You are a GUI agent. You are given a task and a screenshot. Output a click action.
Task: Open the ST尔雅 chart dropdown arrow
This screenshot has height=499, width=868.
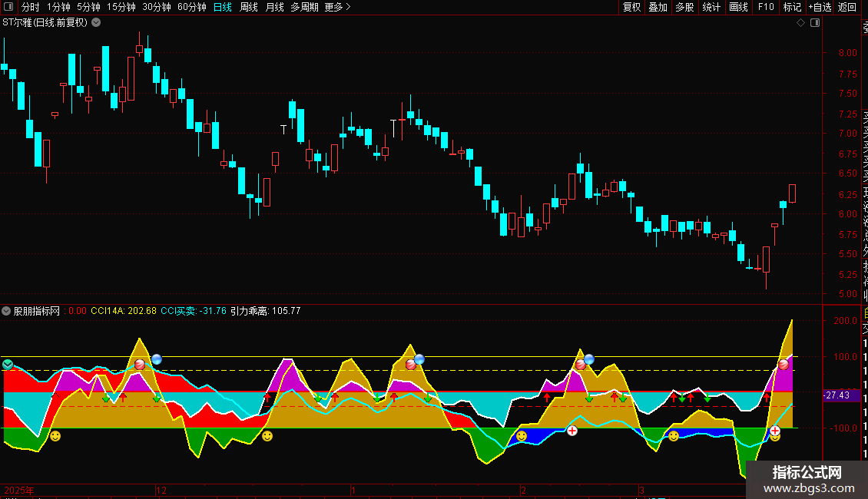(x=96, y=23)
